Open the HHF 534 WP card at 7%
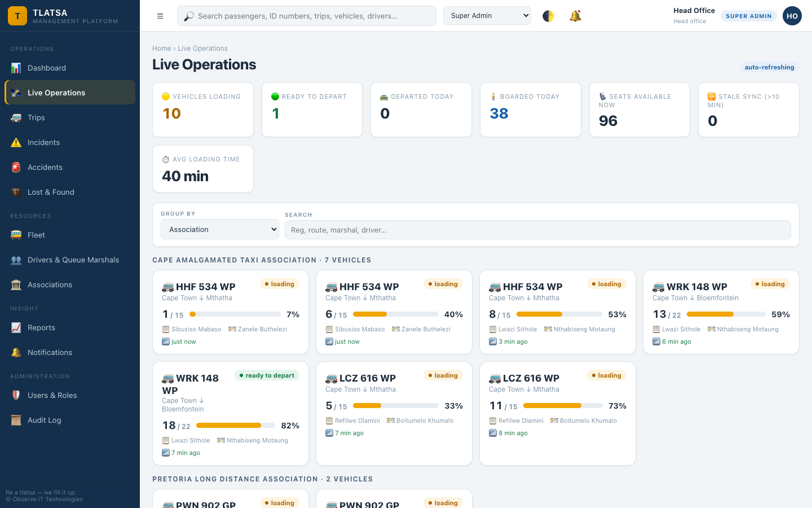Image resolution: width=812 pixels, height=508 pixels. click(231, 312)
